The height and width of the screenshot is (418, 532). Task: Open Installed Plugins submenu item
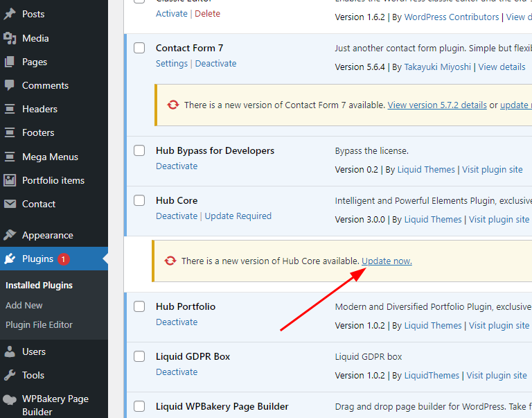coord(39,285)
